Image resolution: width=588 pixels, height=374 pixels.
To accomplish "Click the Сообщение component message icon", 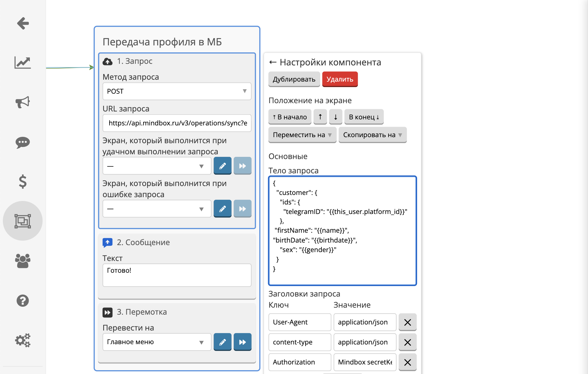I will 107,243.
